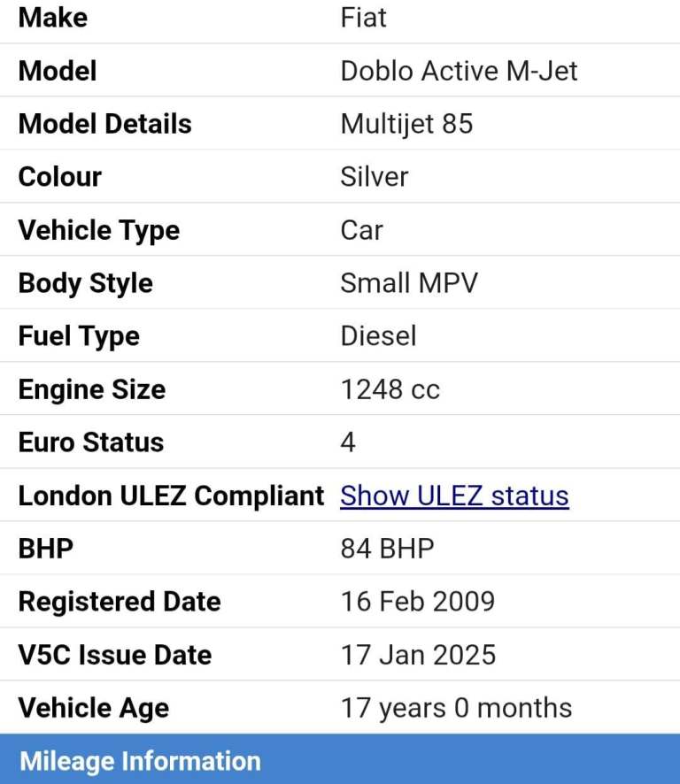Open the Show ULEZ status link
The width and height of the screenshot is (680, 784).
454,496
